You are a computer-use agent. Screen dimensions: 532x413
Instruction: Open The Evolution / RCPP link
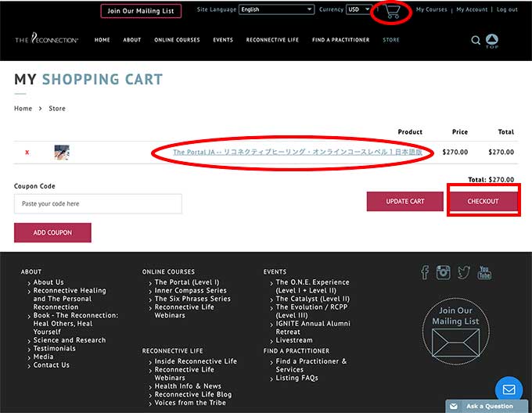[311, 311]
